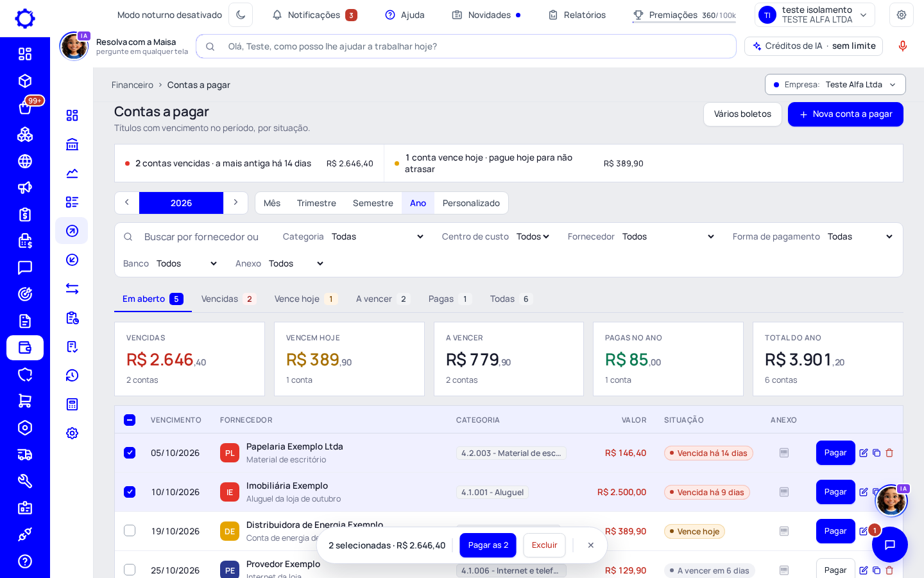Open the Banco filter dropdown

click(x=187, y=264)
